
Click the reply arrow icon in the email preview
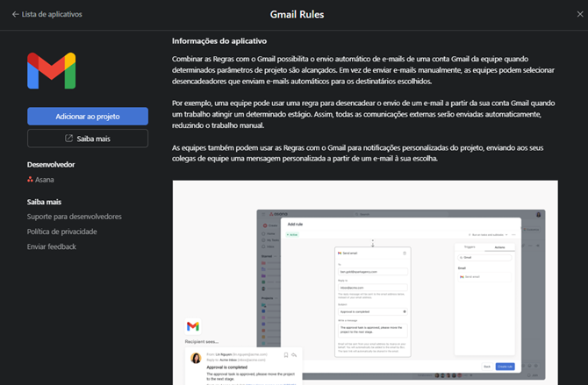(x=295, y=355)
